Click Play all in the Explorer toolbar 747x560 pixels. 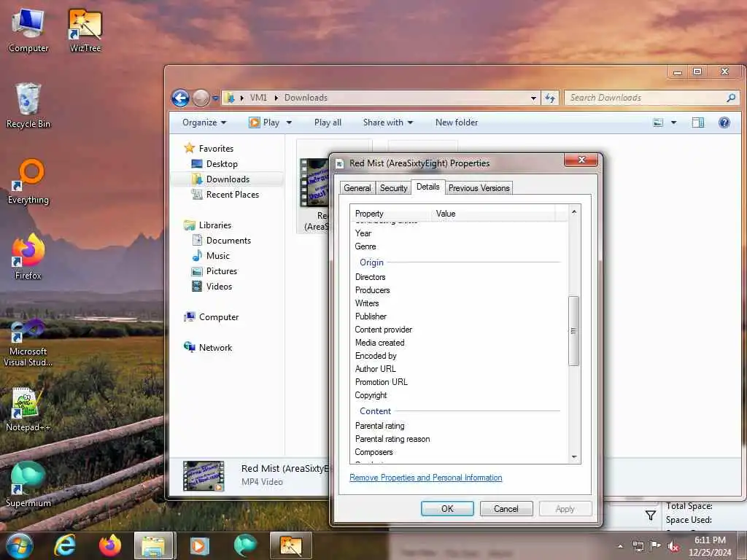328,122
